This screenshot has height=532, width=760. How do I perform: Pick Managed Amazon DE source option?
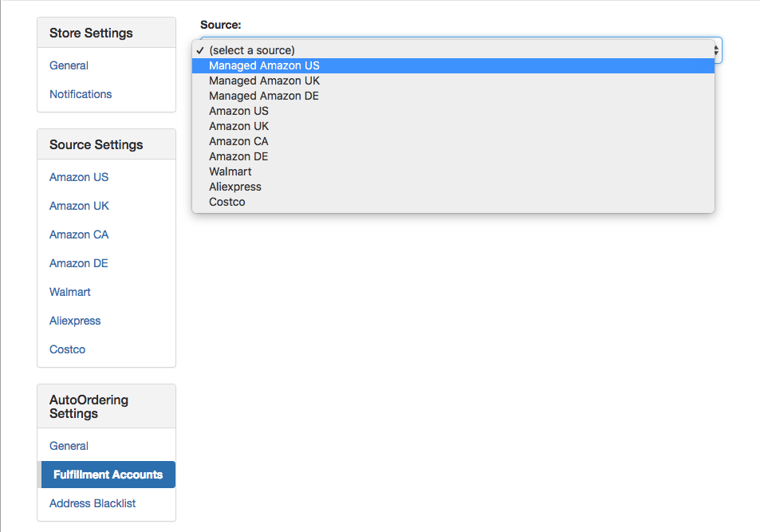[453, 96]
